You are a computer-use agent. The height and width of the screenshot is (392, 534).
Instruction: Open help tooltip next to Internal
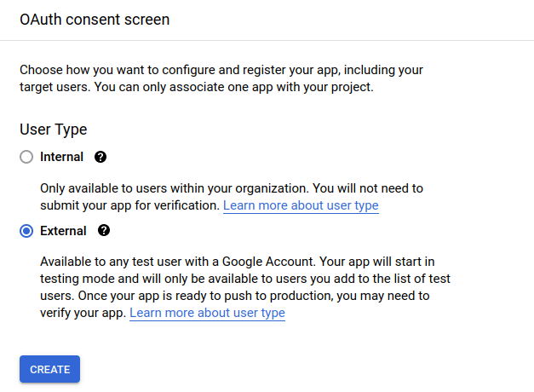[100, 157]
